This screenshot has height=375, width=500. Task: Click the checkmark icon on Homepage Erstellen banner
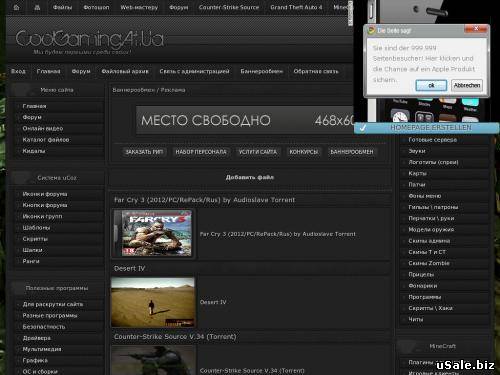(363, 128)
